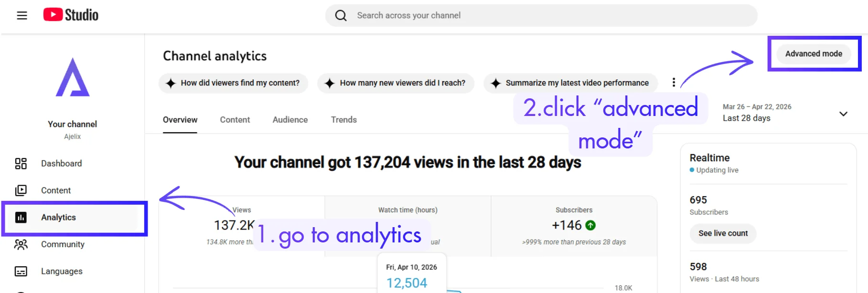Image resolution: width=868 pixels, height=293 pixels.
Task: Click the Languages subtitles icon
Action: pos(21,272)
